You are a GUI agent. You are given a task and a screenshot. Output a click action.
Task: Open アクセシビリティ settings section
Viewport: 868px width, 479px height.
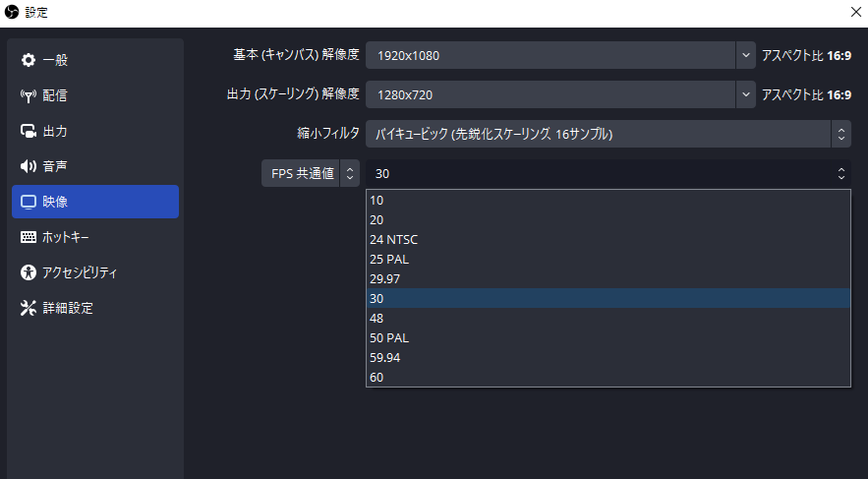tap(95, 272)
